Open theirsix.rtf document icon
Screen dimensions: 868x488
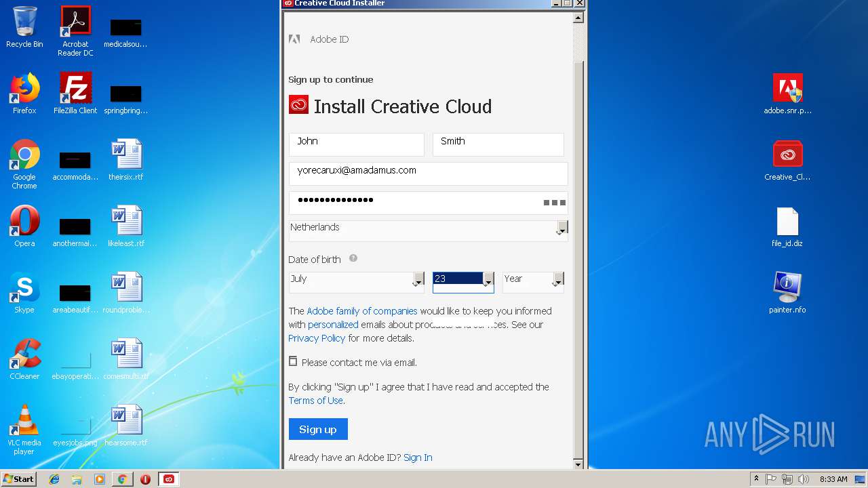(126, 160)
